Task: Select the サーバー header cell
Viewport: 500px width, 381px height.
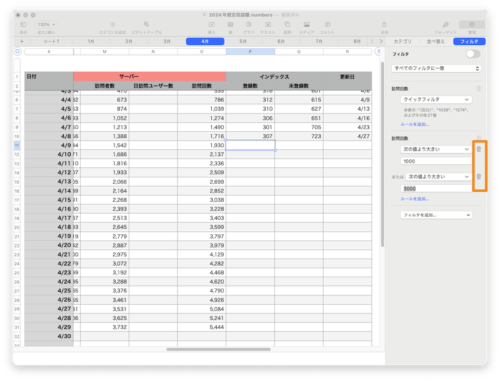Action: 150,77
